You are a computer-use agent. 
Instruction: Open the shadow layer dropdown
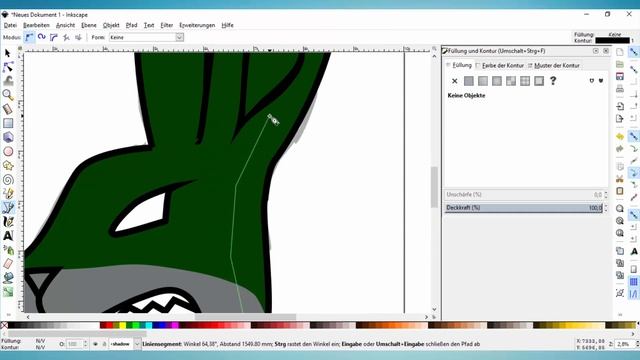pyautogui.click(x=137, y=344)
